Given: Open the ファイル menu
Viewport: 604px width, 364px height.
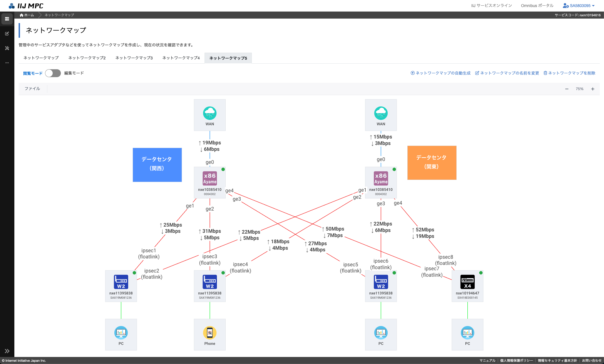Looking at the screenshot, I should [32, 89].
